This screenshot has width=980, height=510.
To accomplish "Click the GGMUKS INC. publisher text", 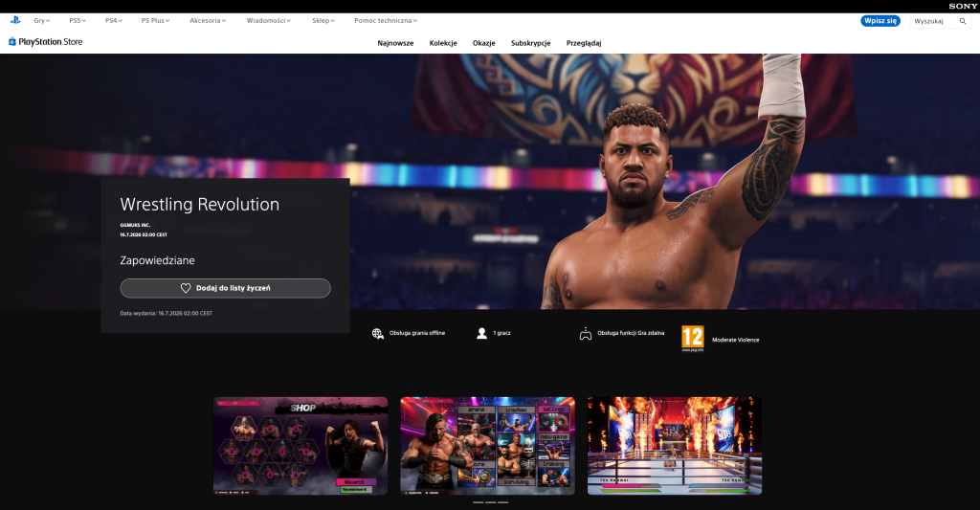I will (x=135, y=225).
